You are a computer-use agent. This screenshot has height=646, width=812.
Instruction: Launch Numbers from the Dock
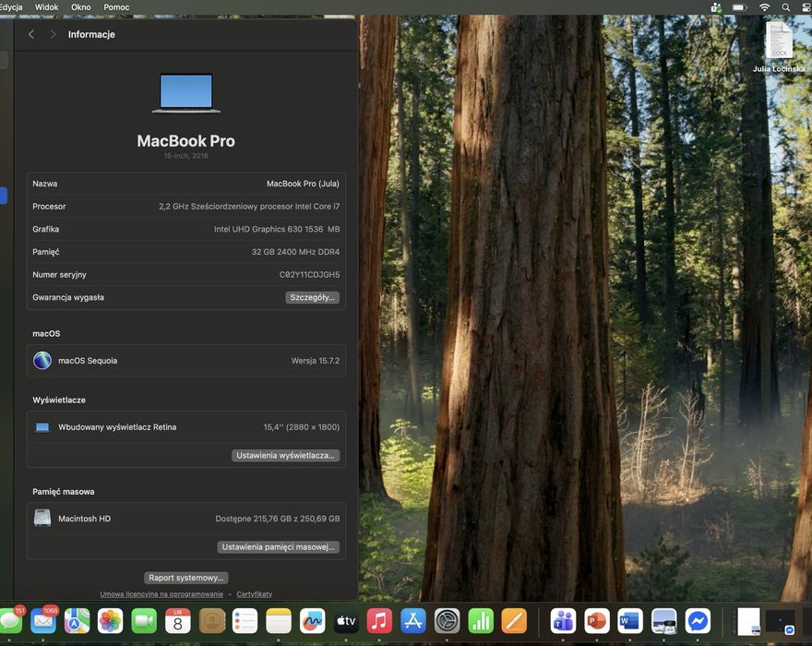(481, 620)
